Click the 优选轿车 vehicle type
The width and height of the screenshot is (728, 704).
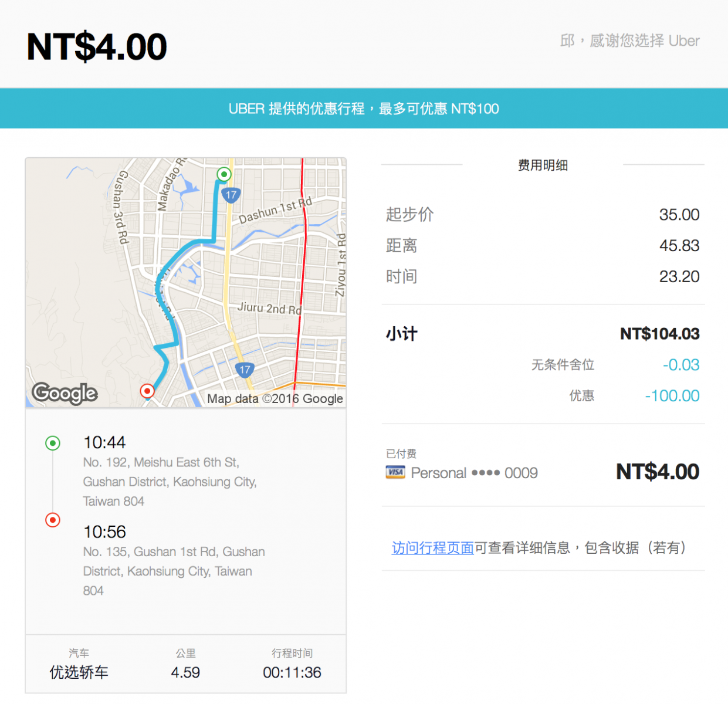pos(79,672)
